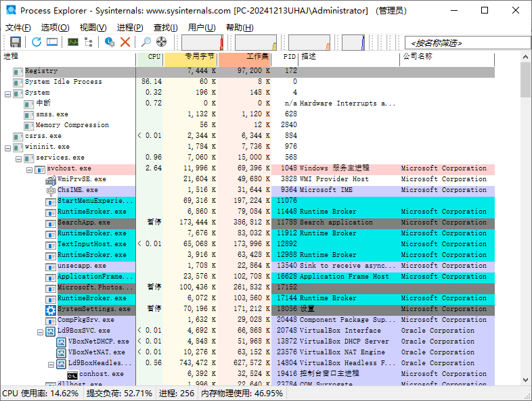Collapse the Ld9BoxHeadles tree node
532x401 pixels.
point(51,364)
